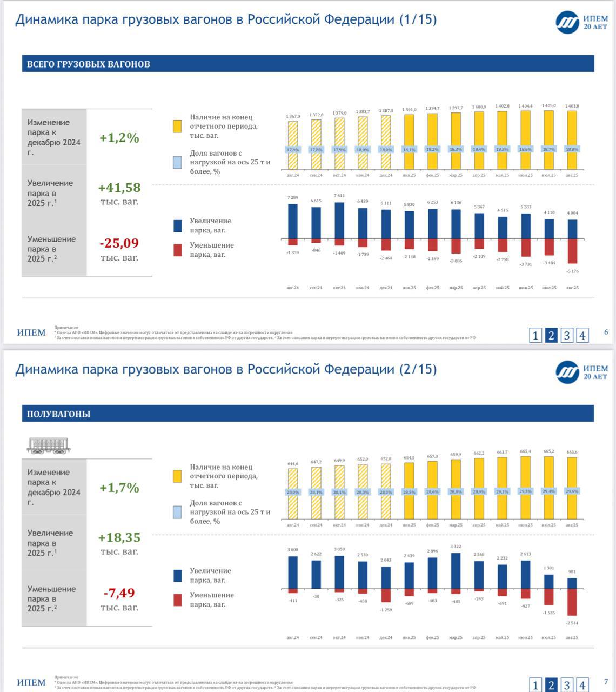Click red Уменьшение парка swatch on all-wagons slide
Screen dimensions: 616x692
(x=177, y=250)
